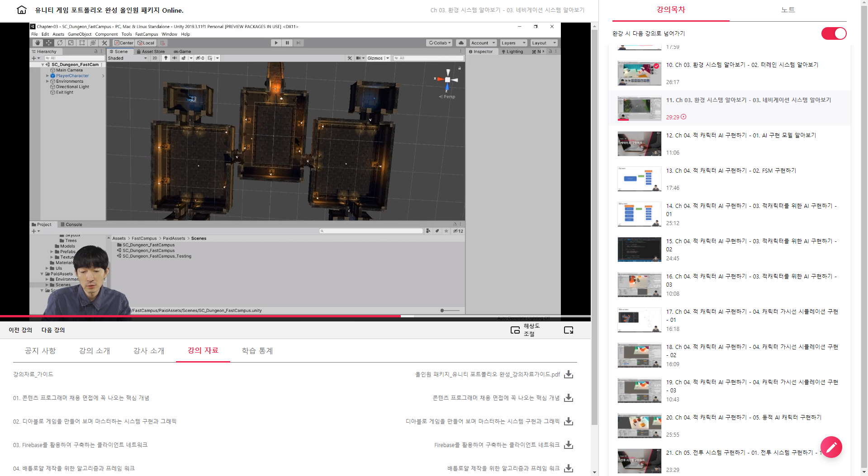The height and width of the screenshot is (476, 868).
Task: Switch to Unity Game tab
Action: [x=182, y=52]
